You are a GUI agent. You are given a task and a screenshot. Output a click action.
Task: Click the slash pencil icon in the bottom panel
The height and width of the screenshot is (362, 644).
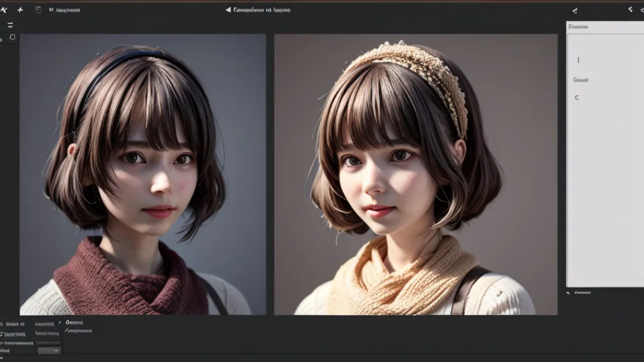[x=60, y=323]
